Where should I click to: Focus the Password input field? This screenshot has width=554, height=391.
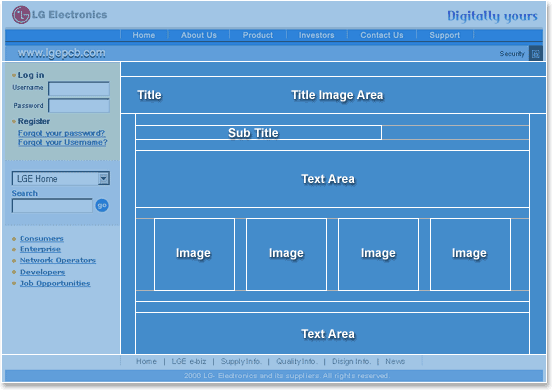[x=79, y=106]
